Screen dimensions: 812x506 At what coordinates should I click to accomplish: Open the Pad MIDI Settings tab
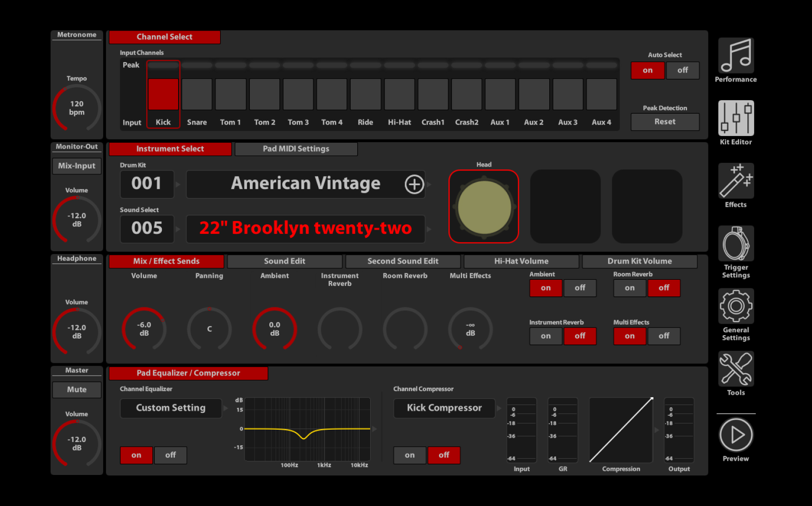pos(296,148)
